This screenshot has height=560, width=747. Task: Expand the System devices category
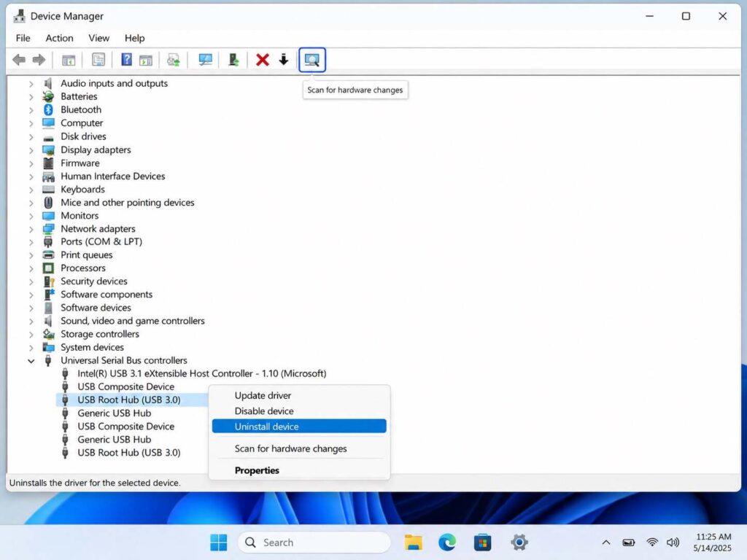tap(31, 348)
